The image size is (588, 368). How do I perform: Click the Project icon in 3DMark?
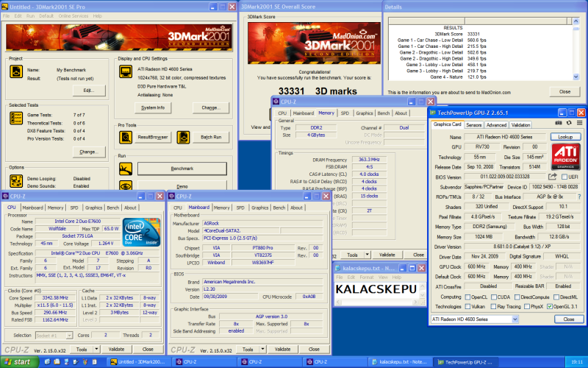(16, 71)
